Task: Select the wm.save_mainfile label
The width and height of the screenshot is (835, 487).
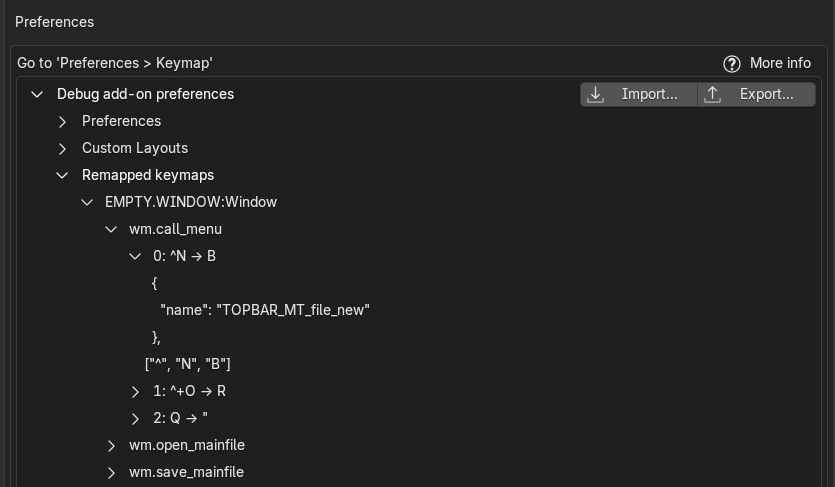Action: [186, 472]
